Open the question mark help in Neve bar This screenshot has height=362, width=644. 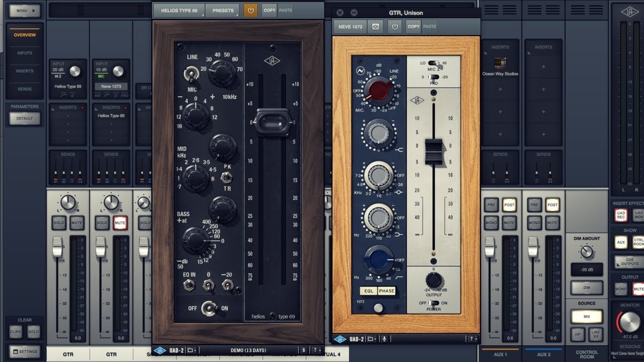click(x=472, y=339)
